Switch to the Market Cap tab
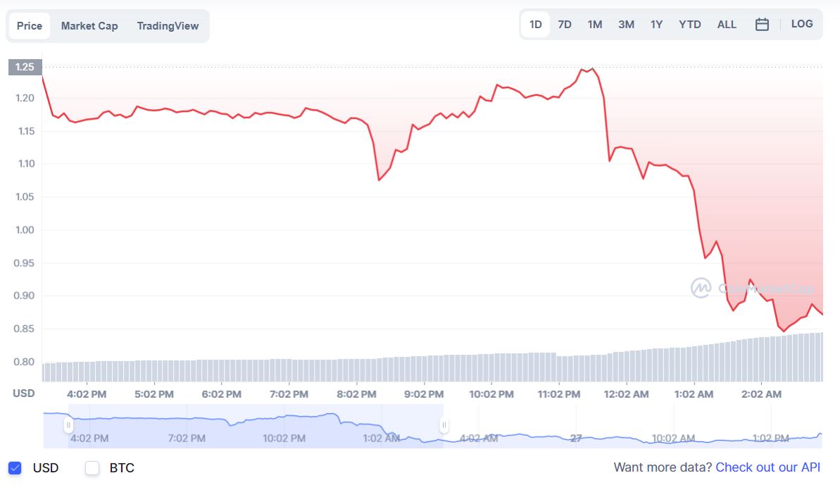The width and height of the screenshot is (840, 504). coord(89,26)
